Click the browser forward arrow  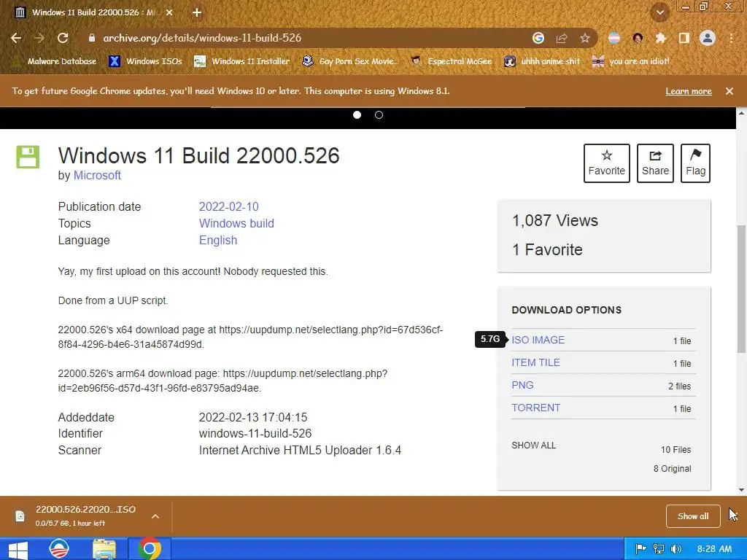(x=39, y=38)
